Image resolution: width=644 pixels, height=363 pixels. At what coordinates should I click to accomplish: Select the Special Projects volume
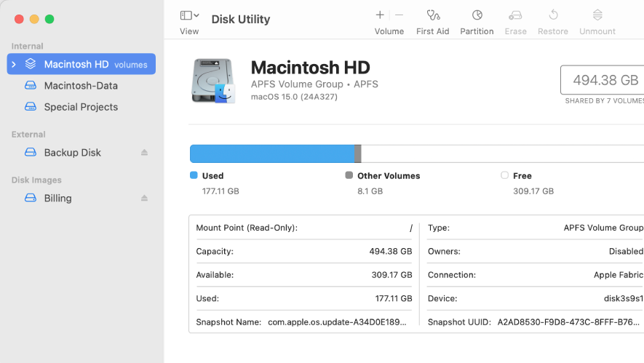[82, 107]
